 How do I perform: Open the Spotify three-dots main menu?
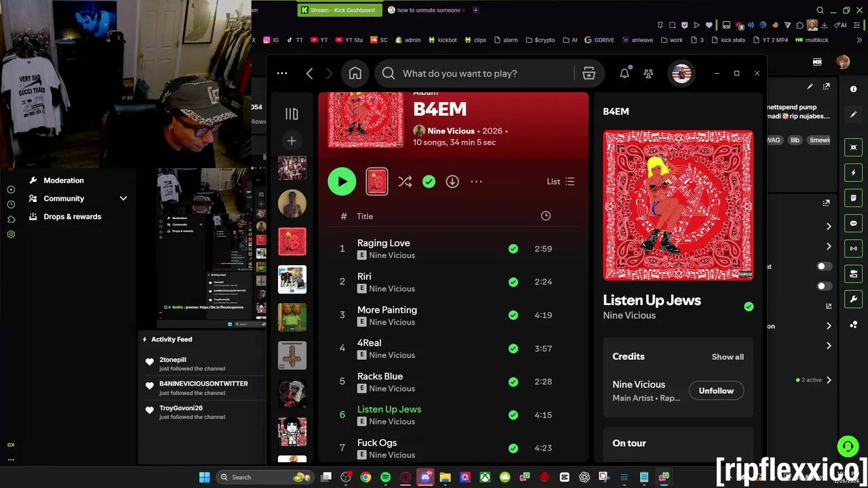[x=282, y=73]
